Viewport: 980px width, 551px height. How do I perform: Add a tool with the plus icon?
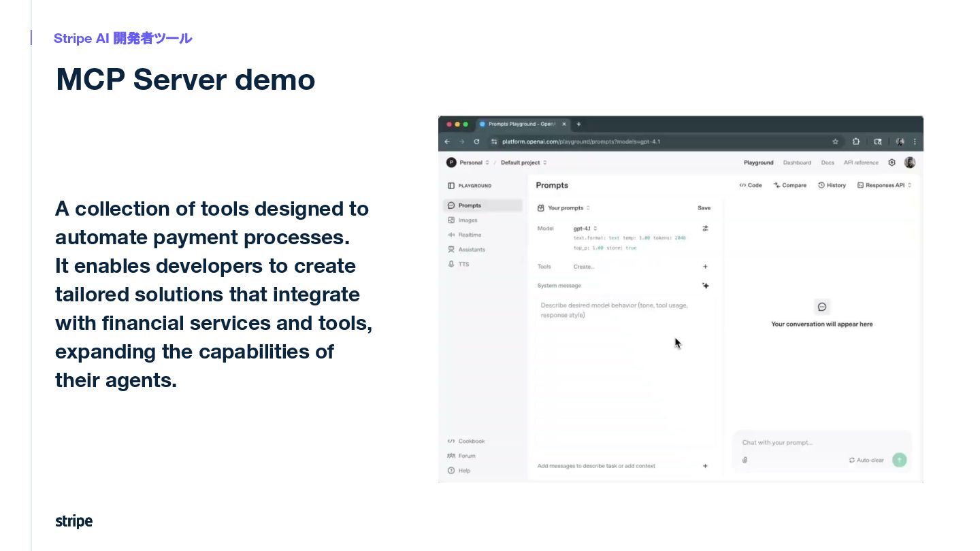point(706,267)
